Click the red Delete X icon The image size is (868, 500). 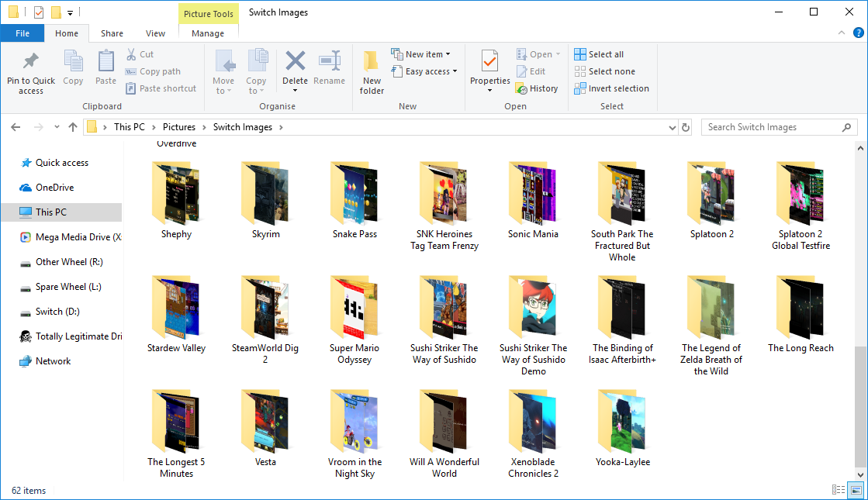295,60
